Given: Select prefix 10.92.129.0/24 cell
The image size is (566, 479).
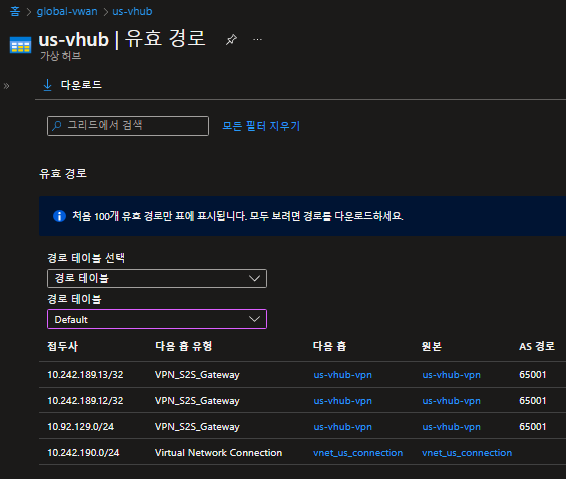Looking at the screenshot, I should pyautogui.click(x=80, y=427).
